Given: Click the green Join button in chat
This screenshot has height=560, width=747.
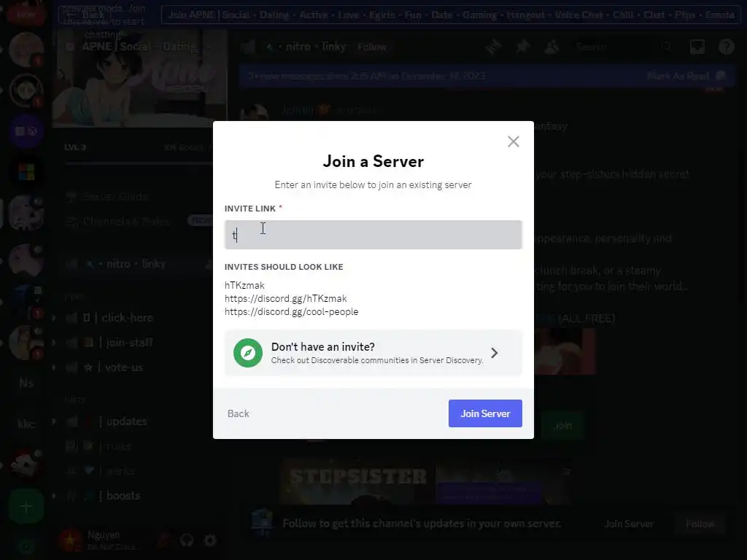Looking at the screenshot, I should pos(562,425).
